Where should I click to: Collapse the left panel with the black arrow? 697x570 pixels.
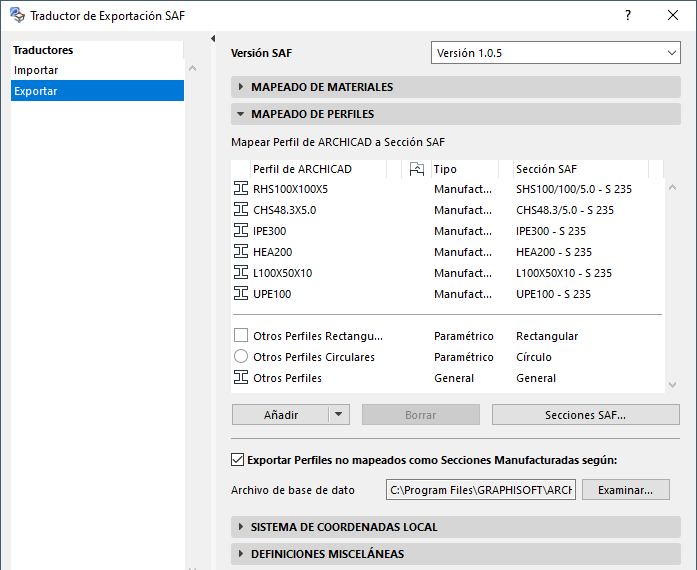[x=213, y=39]
